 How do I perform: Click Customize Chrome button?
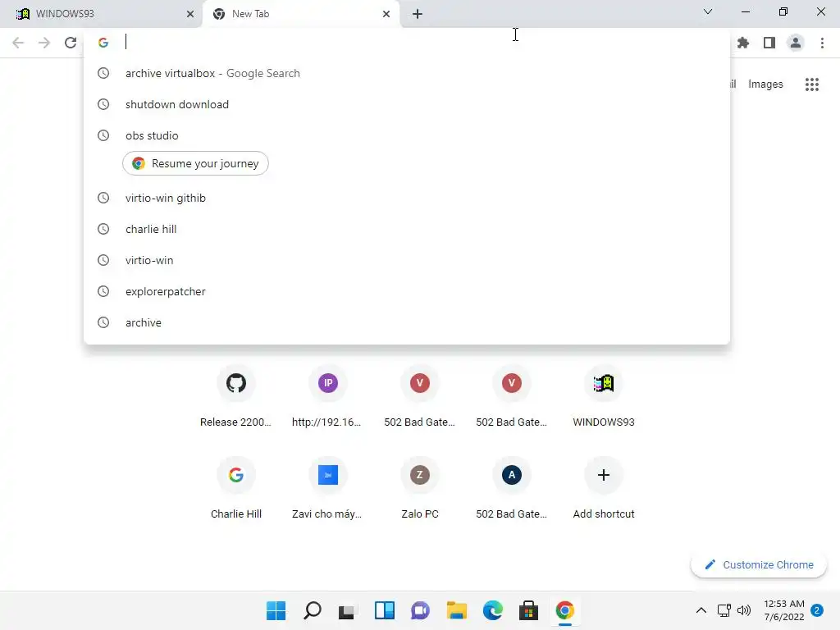[x=759, y=564]
